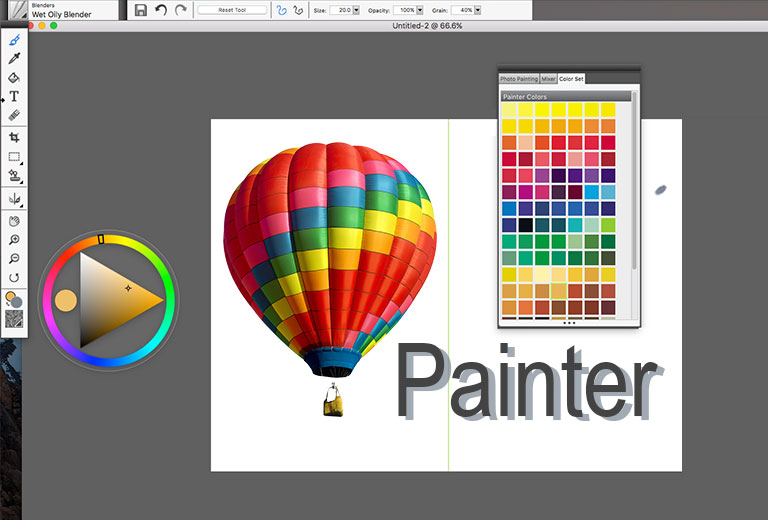Select the Grabber hand tool
This screenshot has height=520, width=768.
click(x=14, y=221)
